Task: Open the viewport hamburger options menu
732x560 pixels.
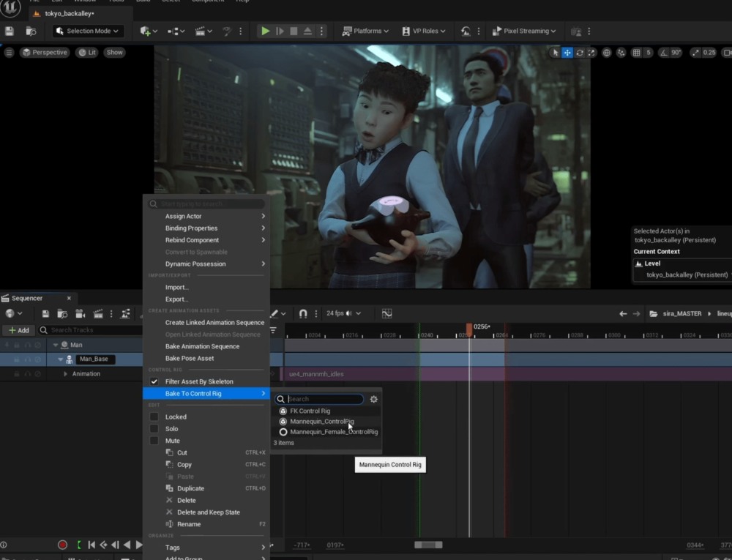Action: coord(9,52)
